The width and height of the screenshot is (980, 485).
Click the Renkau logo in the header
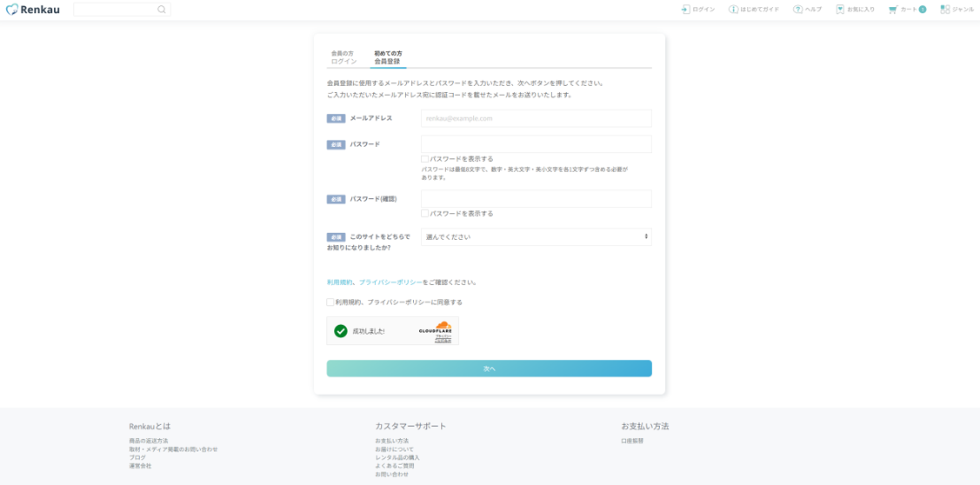32,10
